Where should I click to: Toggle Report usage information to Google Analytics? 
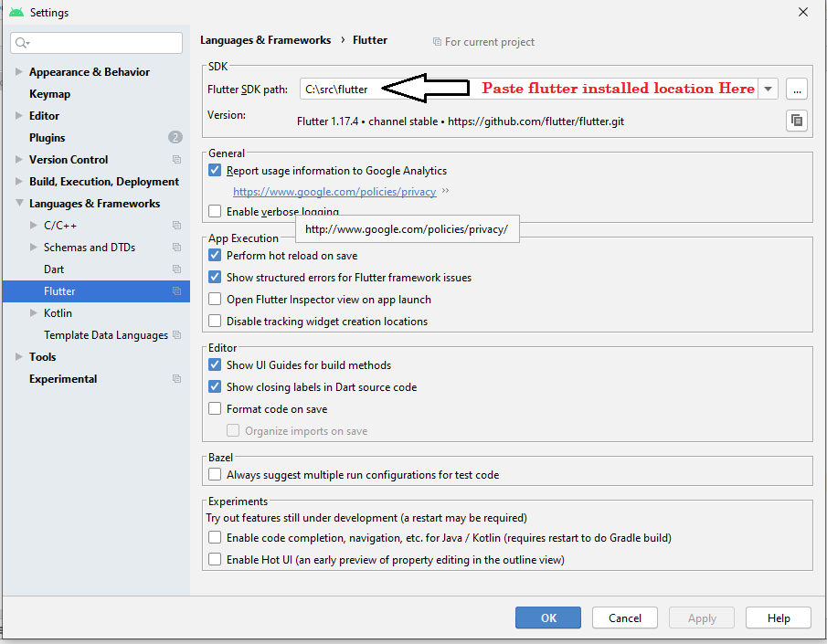click(215, 170)
